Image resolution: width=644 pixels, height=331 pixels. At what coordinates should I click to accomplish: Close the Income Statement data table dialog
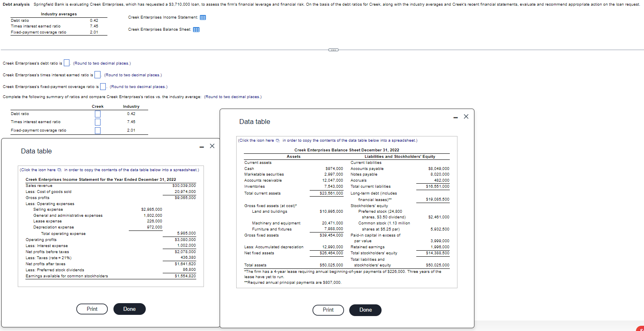point(212,146)
